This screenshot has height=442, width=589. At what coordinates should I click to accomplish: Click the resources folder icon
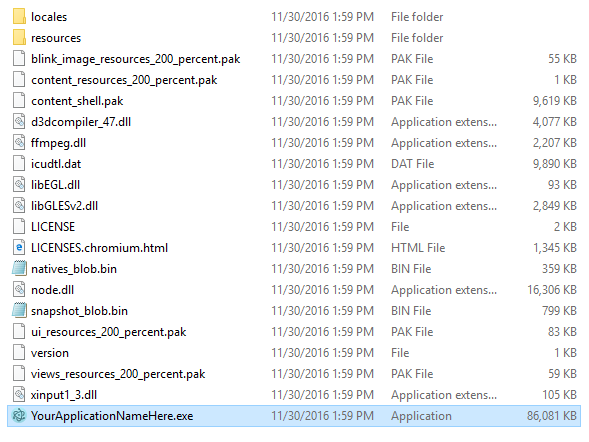[x=19, y=38]
